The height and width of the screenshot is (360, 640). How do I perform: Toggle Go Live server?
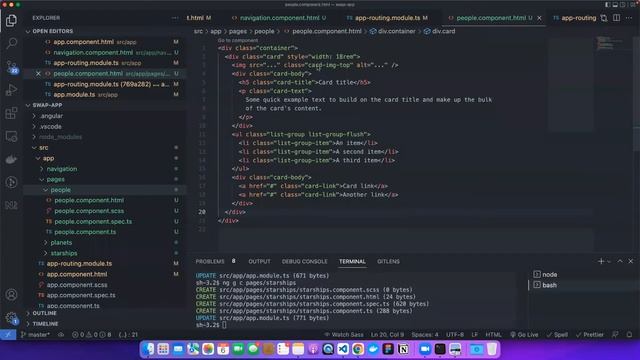[x=524, y=335]
